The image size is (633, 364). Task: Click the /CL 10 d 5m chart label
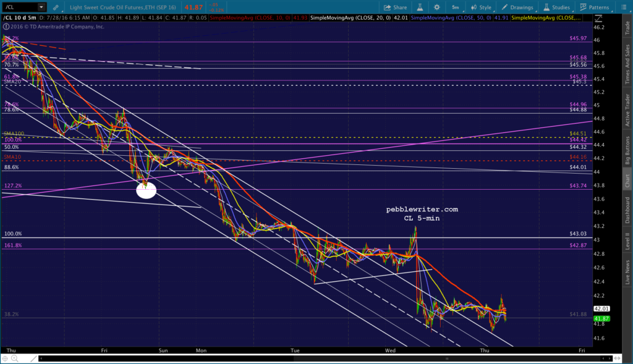click(20, 18)
